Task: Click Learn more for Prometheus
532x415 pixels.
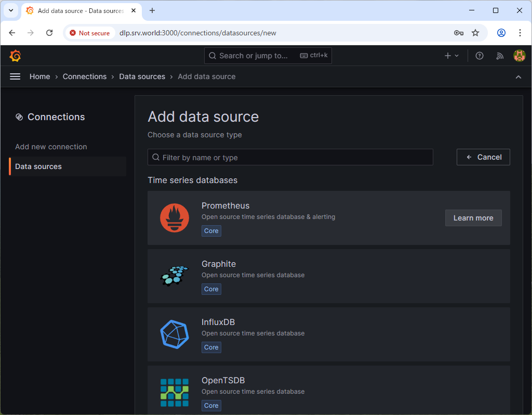Action: 473,218
